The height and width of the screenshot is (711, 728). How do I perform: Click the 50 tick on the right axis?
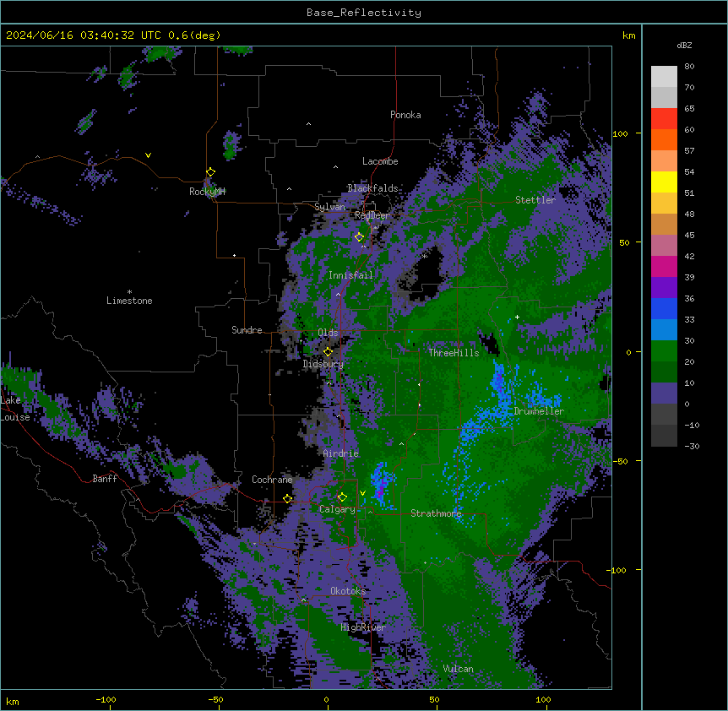(x=624, y=242)
